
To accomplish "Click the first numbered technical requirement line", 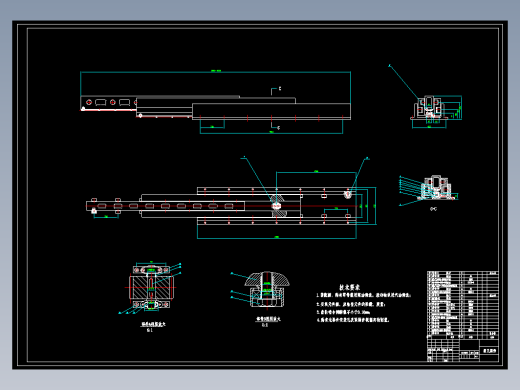I will (364, 295).
